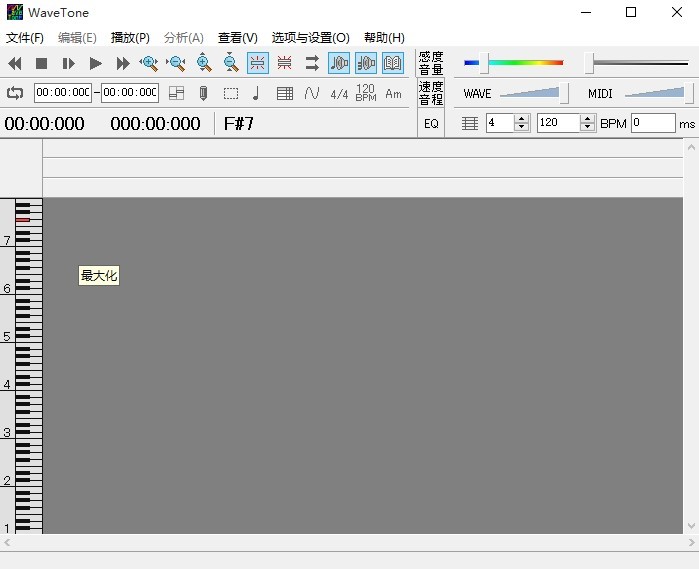The image size is (699, 569).
Task: Click the 120 BPM tempo icon
Action: tap(366, 93)
